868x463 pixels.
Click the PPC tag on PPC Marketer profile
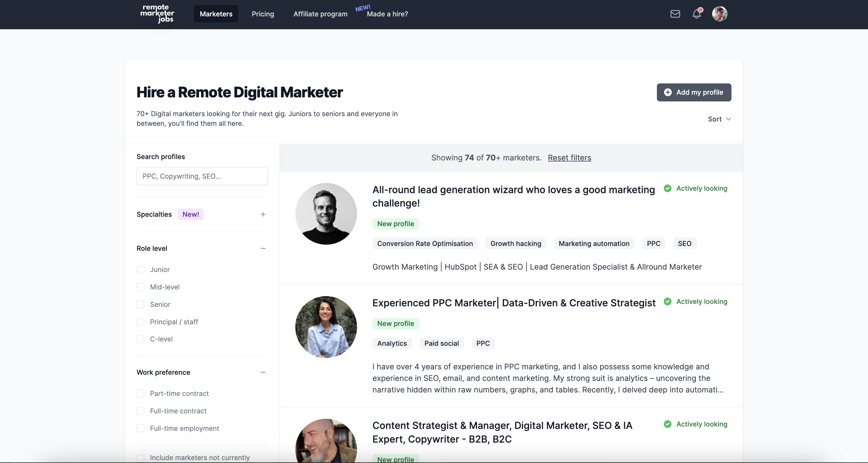(483, 343)
